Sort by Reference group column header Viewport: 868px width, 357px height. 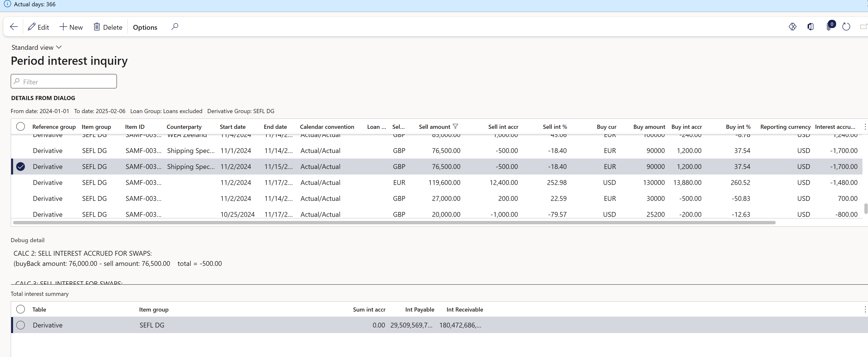tap(54, 127)
